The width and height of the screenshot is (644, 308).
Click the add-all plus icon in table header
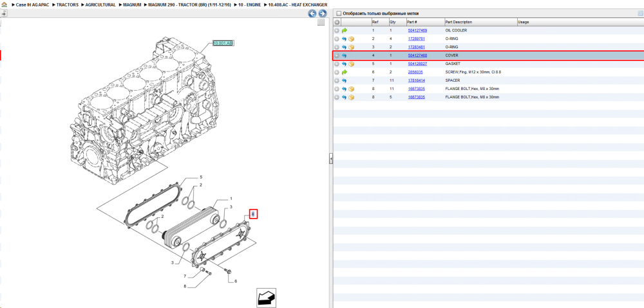pyautogui.click(x=337, y=22)
